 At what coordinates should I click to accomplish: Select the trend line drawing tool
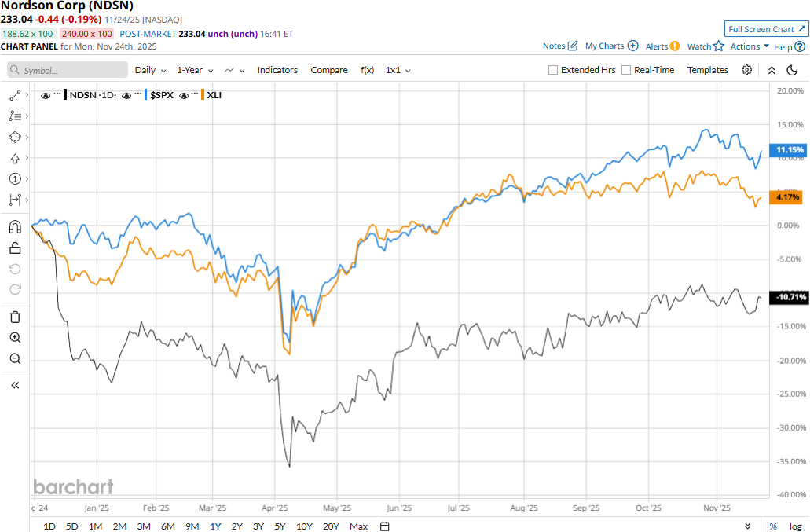[15, 95]
